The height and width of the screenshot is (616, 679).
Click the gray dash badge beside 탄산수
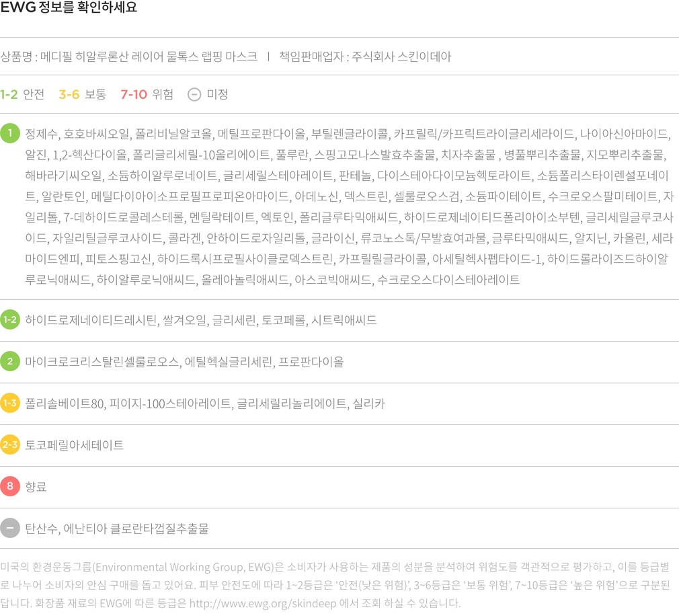click(x=10, y=529)
